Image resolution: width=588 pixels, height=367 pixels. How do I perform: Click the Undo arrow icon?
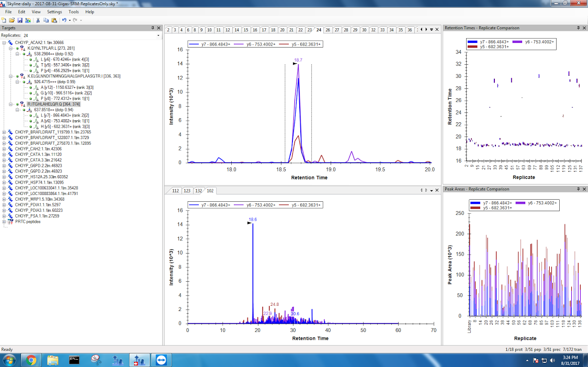click(64, 20)
